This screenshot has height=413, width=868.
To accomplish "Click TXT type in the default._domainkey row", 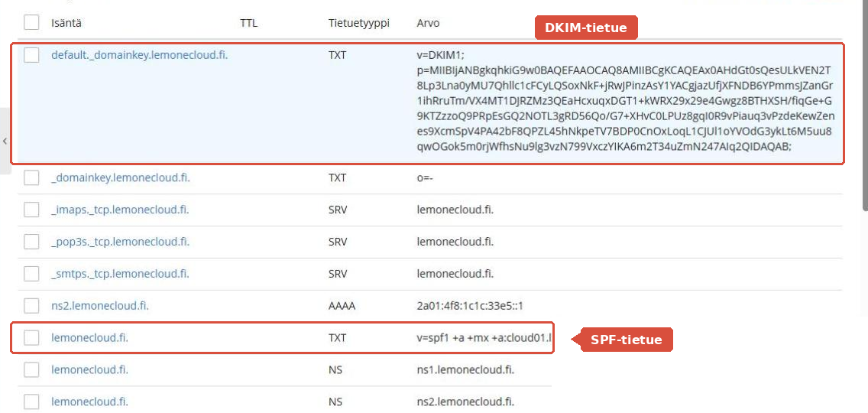I will pyautogui.click(x=337, y=55).
